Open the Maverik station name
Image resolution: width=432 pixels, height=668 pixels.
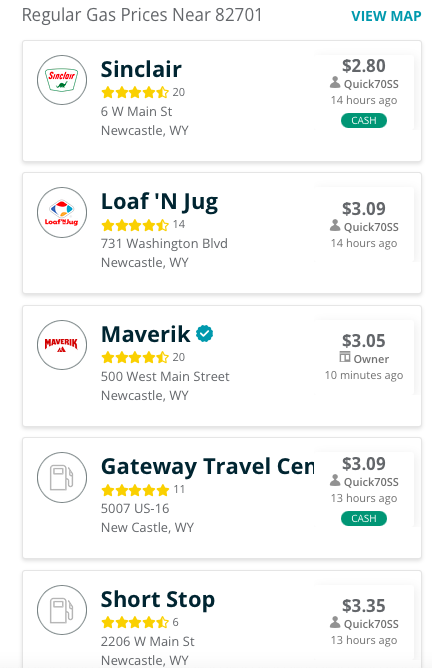click(145, 334)
